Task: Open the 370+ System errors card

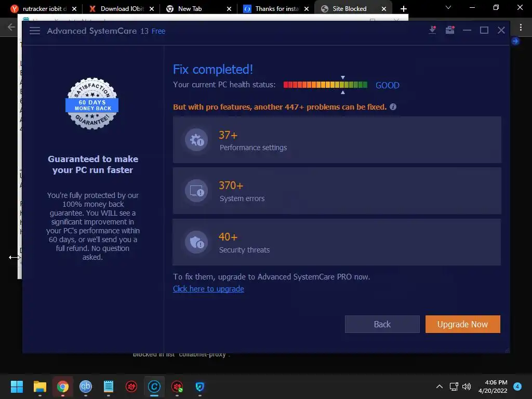Action: [x=337, y=191]
